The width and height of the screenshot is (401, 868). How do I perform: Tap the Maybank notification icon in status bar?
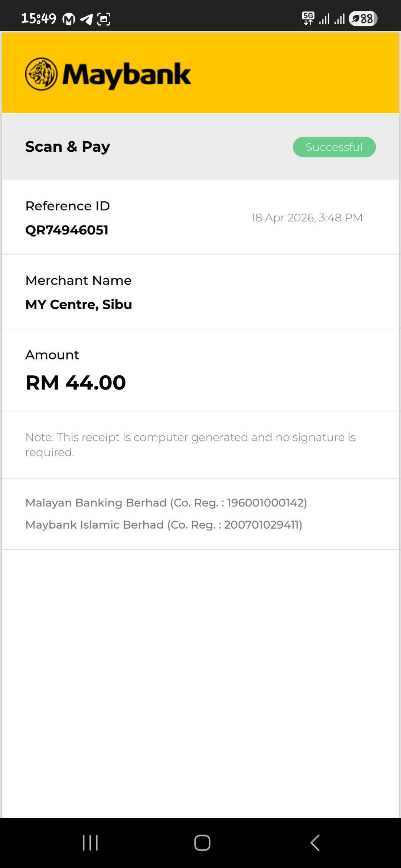(69, 19)
